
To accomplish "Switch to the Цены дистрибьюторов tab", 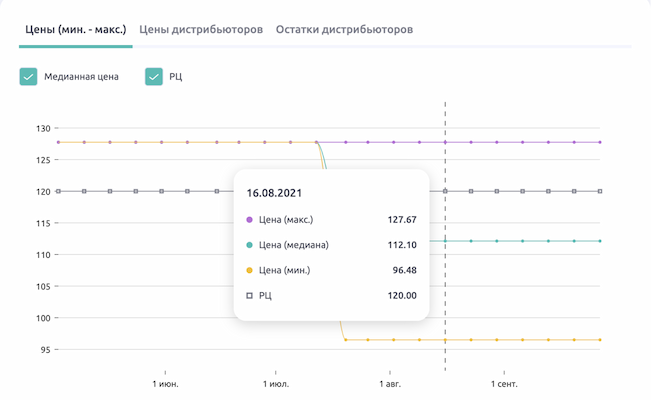I will click(x=201, y=29).
